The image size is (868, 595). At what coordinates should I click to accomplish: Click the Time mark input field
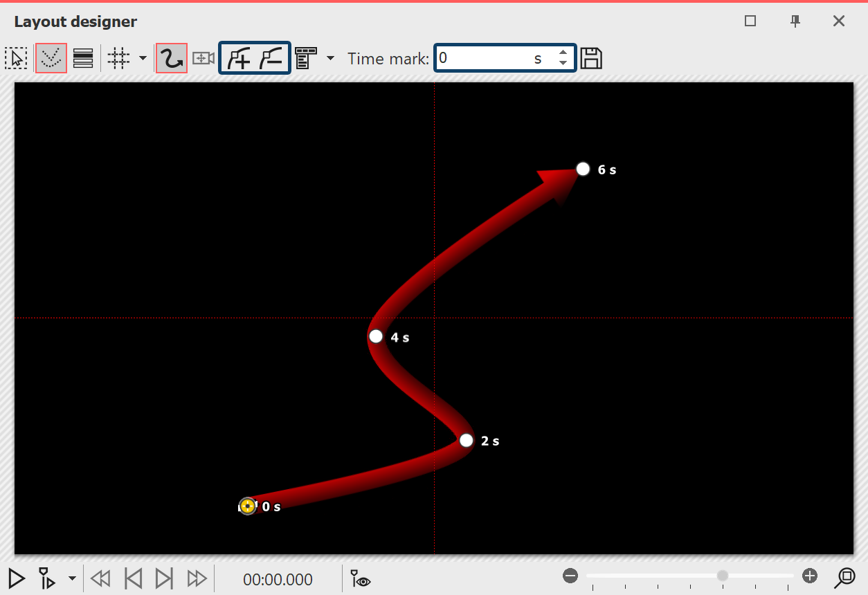[485, 59]
